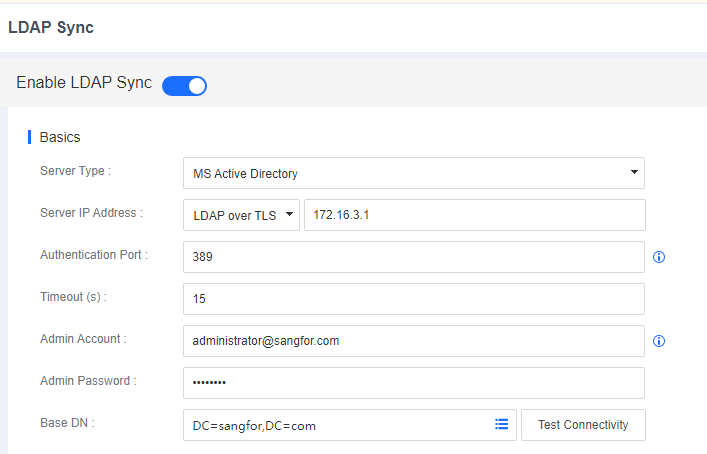The width and height of the screenshot is (707, 454).
Task: Expand the LDAP over TLS protocol dropdown
Action: 241,215
